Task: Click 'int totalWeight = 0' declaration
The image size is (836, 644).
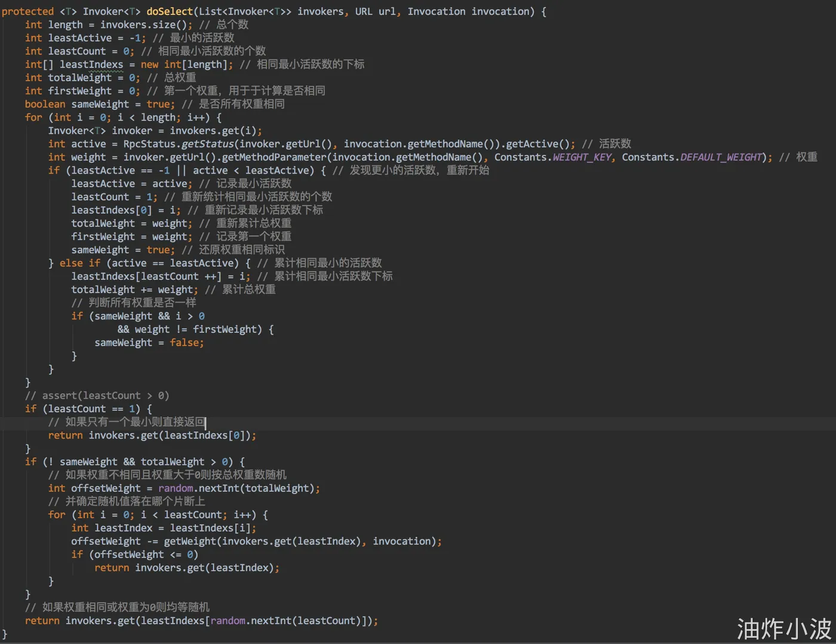Action: pyautogui.click(x=82, y=78)
